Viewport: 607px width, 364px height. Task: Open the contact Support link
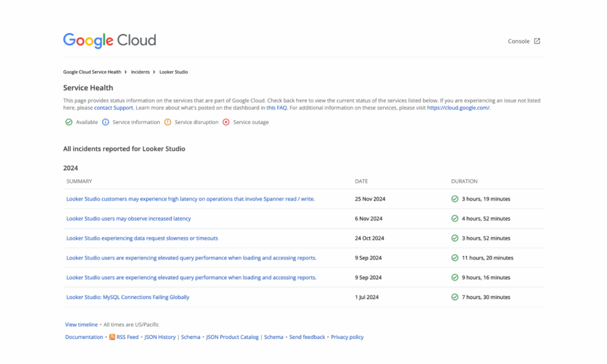[x=113, y=108]
